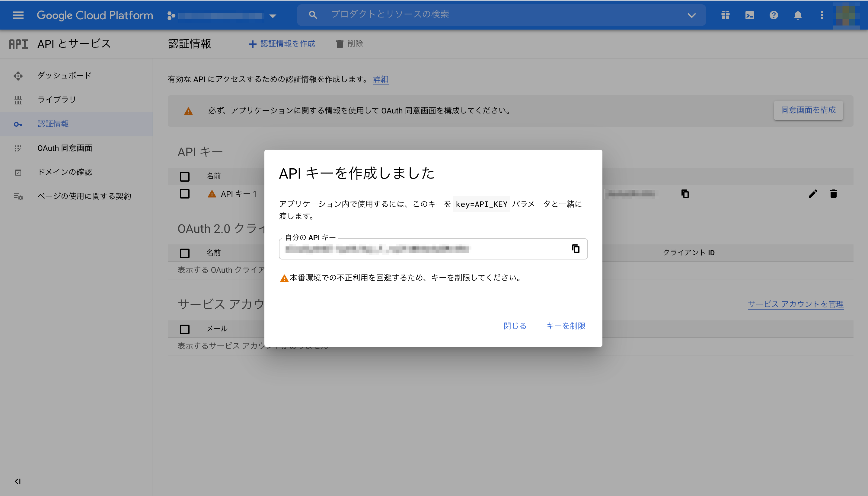Open the notifications bell

point(798,15)
